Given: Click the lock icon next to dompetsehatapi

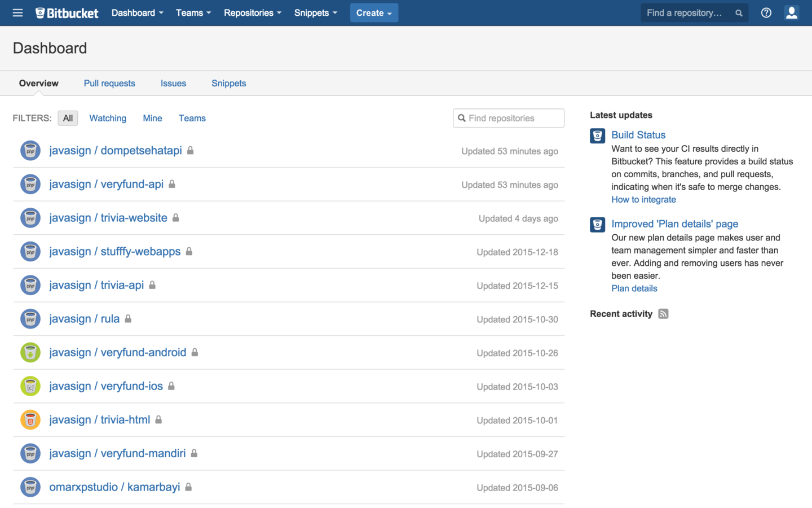Looking at the screenshot, I should click(191, 150).
